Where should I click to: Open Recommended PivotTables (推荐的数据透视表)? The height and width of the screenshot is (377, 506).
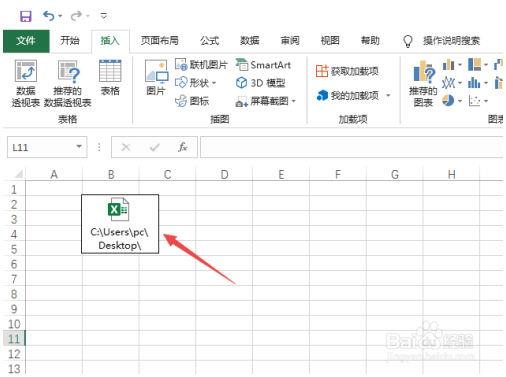point(68,83)
